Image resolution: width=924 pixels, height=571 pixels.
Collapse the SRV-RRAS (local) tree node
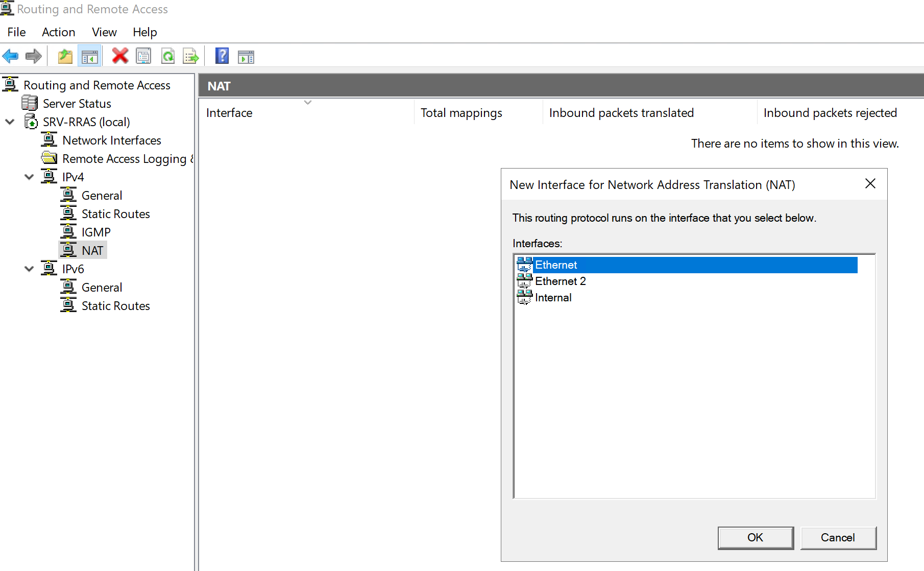click(x=10, y=122)
